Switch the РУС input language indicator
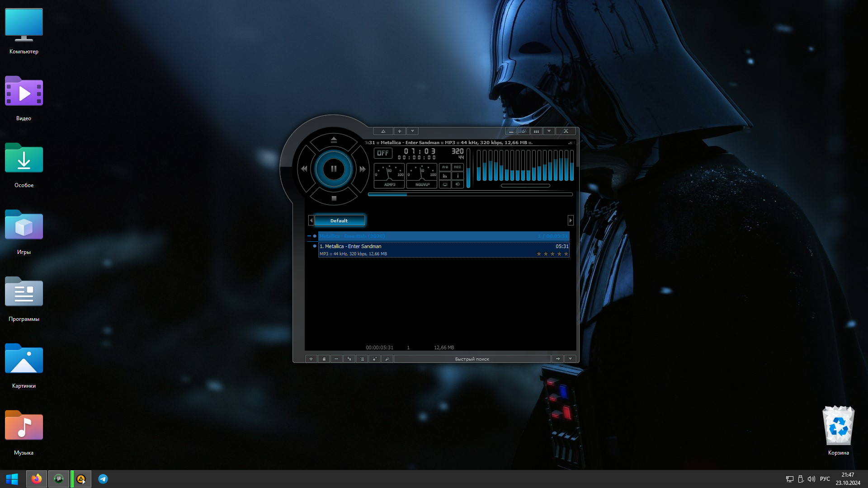The width and height of the screenshot is (868, 488). click(x=825, y=479)
